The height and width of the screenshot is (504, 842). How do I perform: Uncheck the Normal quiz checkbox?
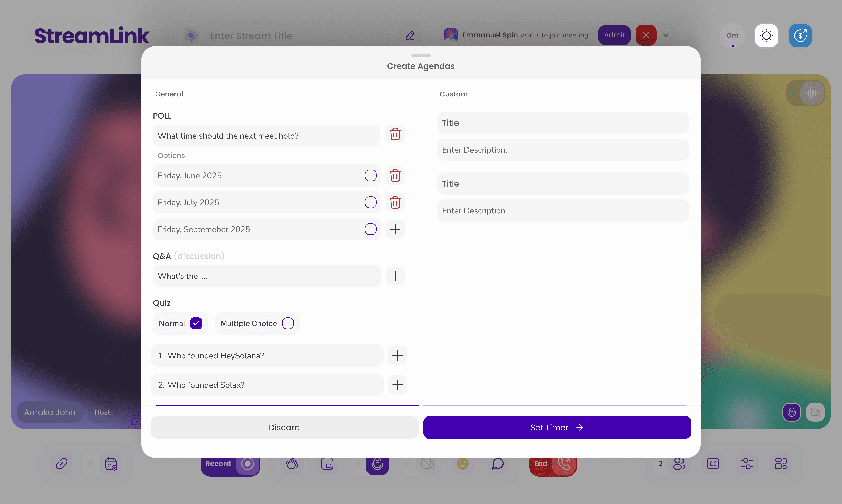(196, 323)
